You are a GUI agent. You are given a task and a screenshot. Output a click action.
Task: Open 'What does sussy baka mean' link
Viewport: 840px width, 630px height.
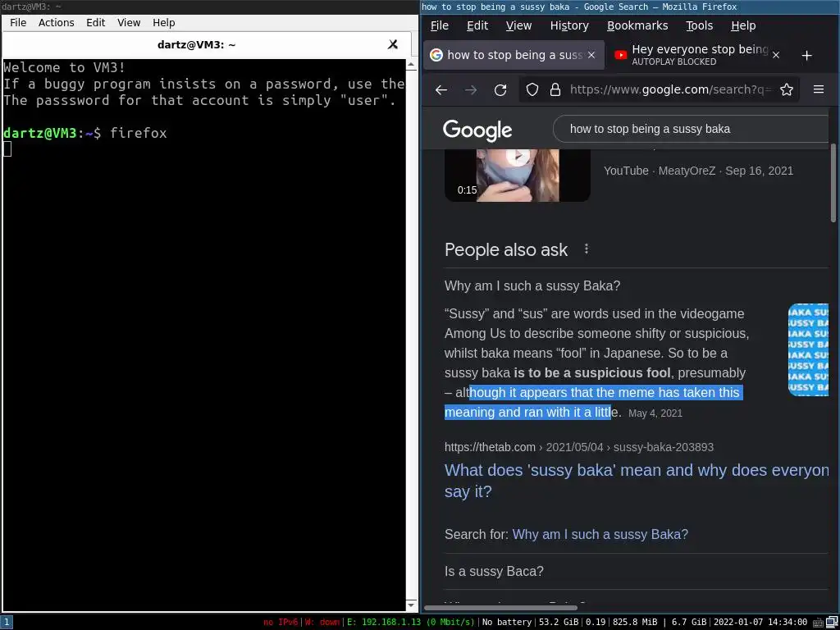(x=637, y=481)
